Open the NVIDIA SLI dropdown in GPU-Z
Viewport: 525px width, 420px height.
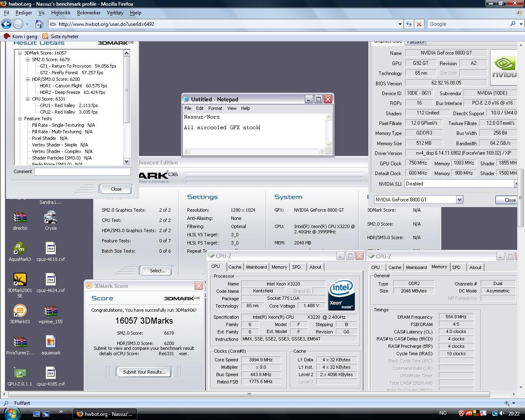coord(516,184)
